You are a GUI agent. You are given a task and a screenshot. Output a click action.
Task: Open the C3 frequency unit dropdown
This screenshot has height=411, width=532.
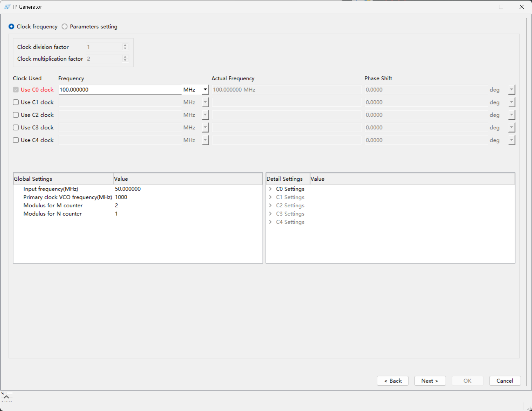pyautogui.click(x=205, y=128)
